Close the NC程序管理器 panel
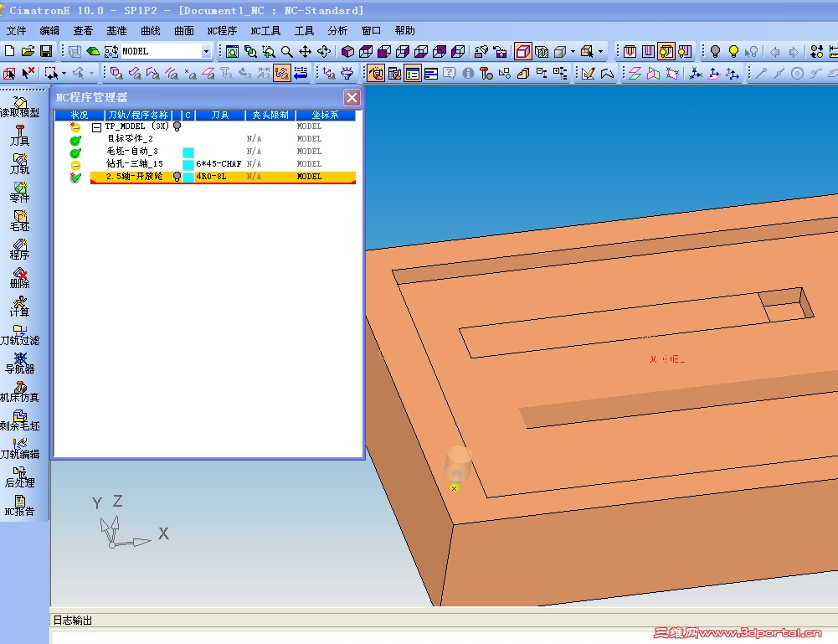The width and height of the screenshot is (838, 644). pos(352,98)
